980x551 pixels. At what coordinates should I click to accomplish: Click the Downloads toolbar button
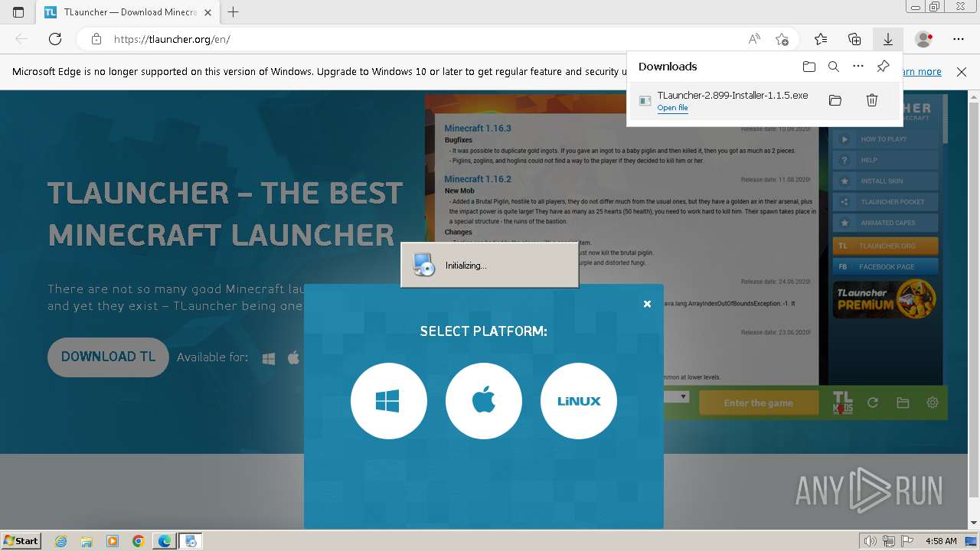point(888,39)
